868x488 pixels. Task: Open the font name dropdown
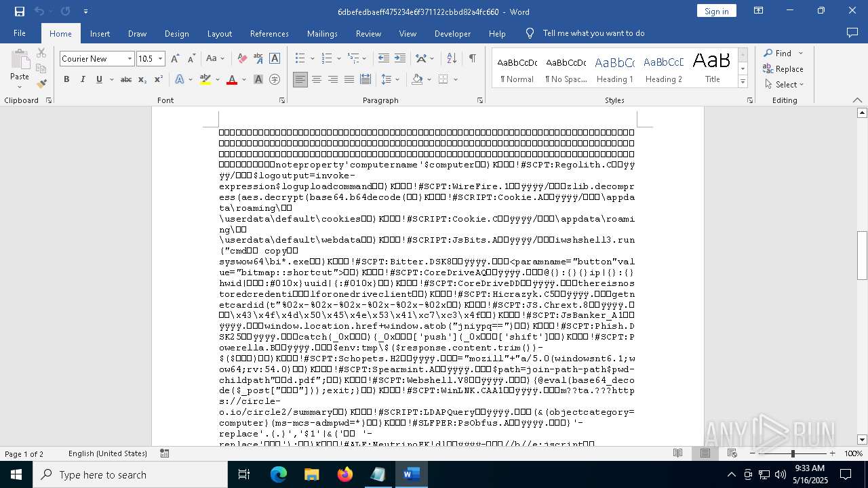(130, 59)
